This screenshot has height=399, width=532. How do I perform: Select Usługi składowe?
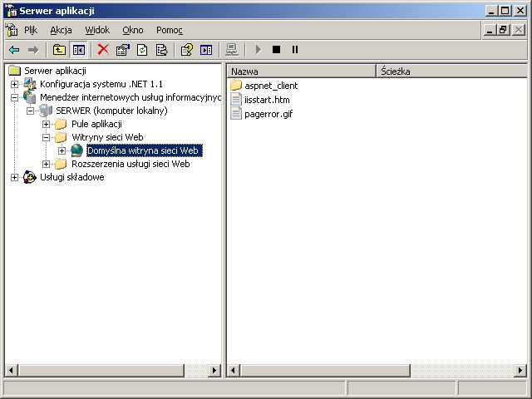click(72, 177)
